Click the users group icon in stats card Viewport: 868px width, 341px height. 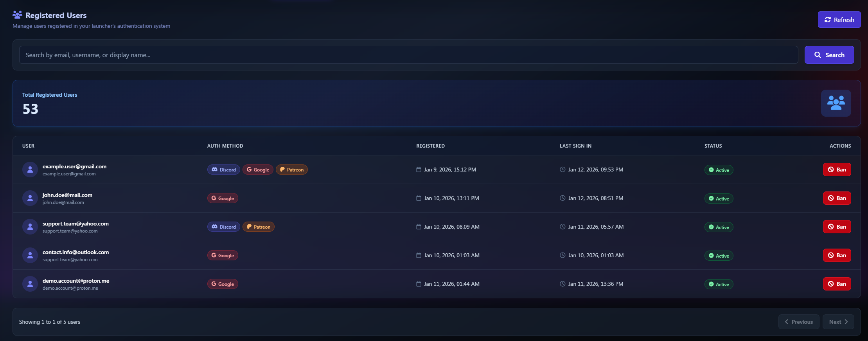(836, 103)
